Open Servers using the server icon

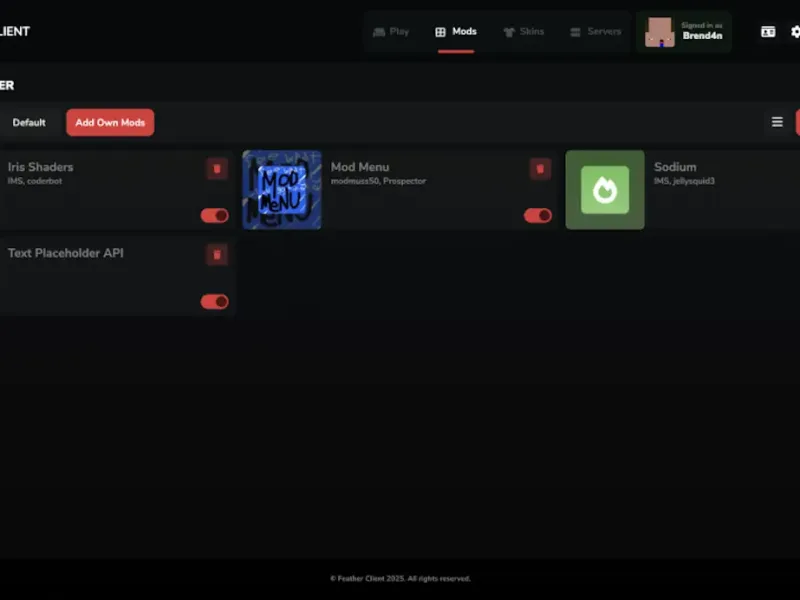[x=575, y=31]
